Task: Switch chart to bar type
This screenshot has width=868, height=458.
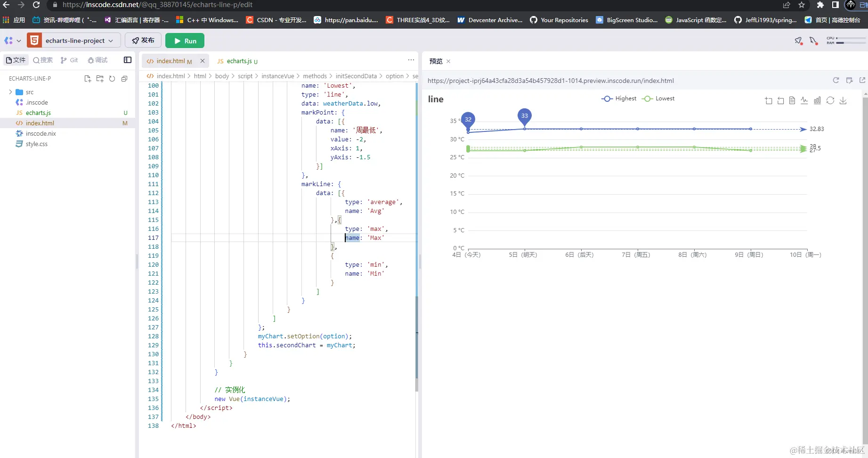Action: 817,100
